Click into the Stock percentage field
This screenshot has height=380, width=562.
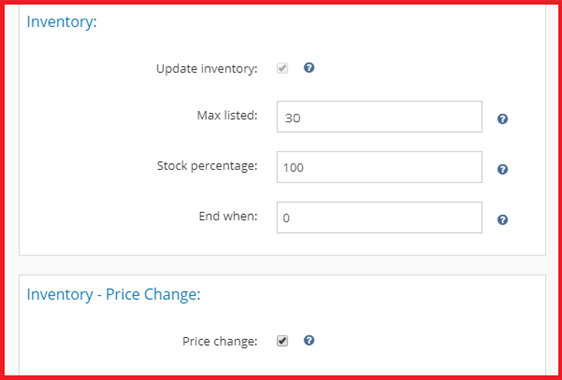(380, 167)
